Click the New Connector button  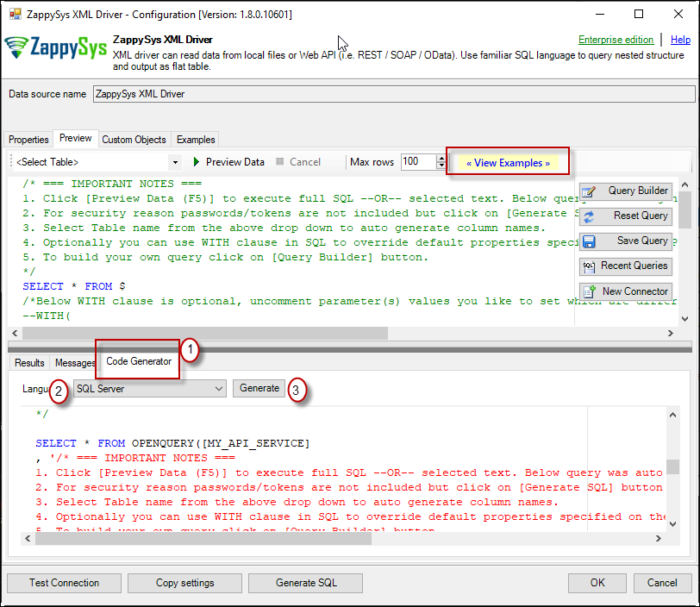626,291
